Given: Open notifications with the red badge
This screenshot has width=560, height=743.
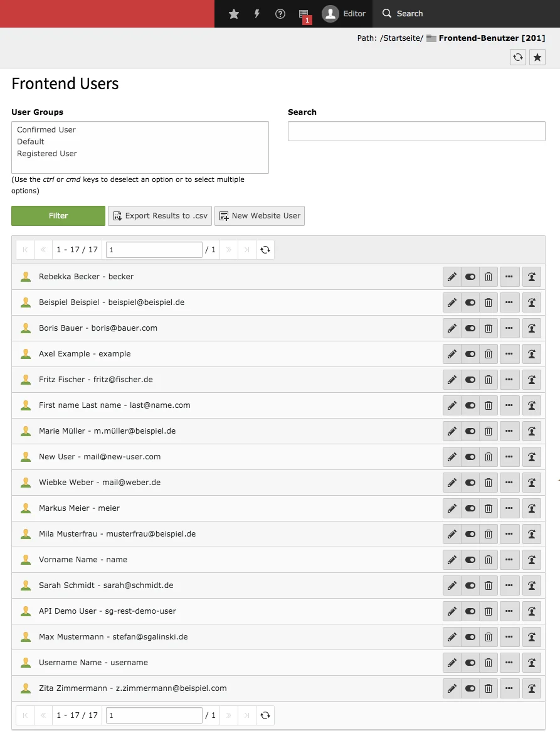Looking at the screenshot, I should point(304,13).
